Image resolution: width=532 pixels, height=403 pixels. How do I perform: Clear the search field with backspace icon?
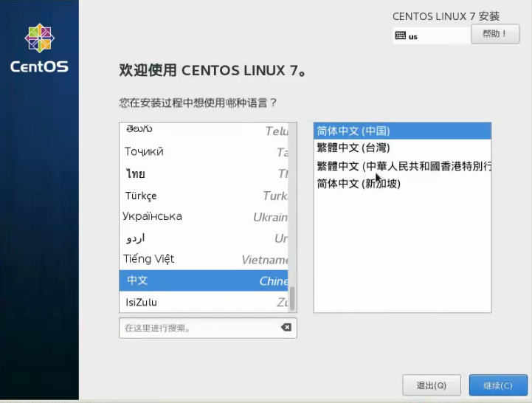pyautogui.click(x=286, y=327)
